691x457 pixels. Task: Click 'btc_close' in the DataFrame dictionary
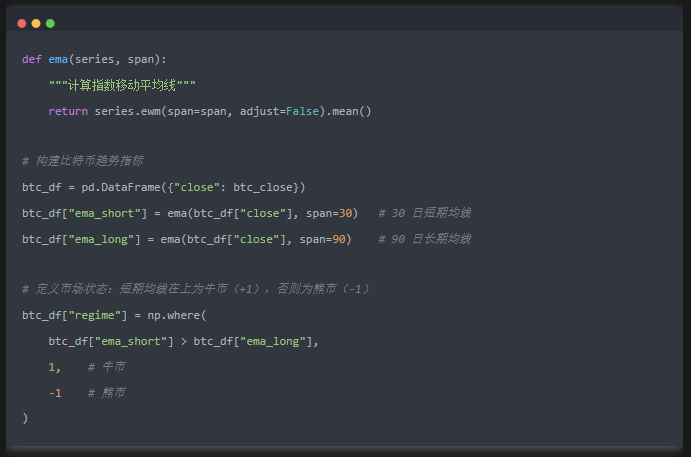(263, 187)
